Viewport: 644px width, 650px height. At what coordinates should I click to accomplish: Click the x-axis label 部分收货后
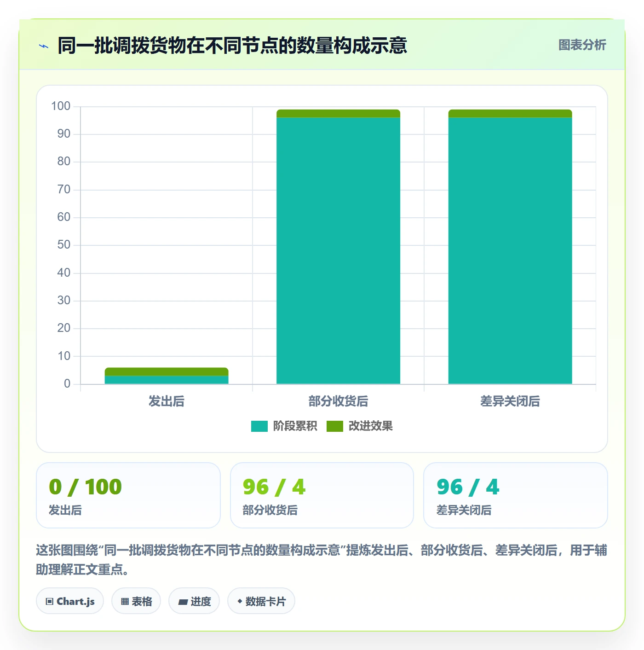click(338, 401)
